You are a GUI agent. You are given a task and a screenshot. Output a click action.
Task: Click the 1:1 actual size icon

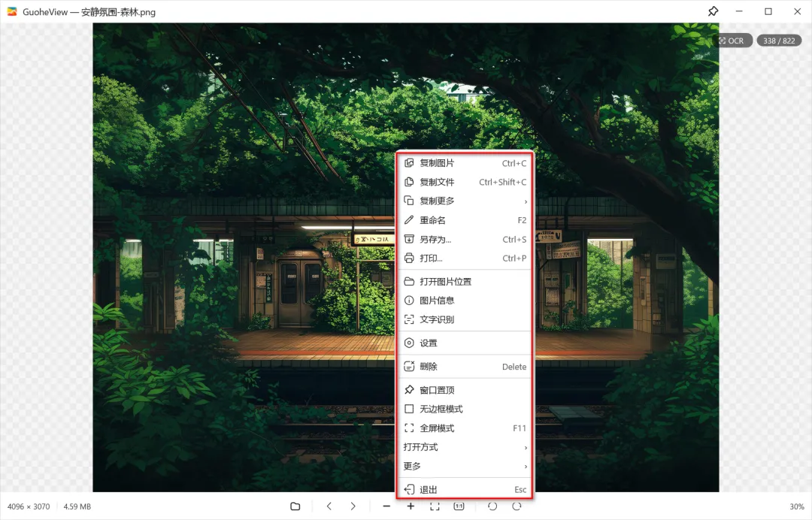pos(459,506)
